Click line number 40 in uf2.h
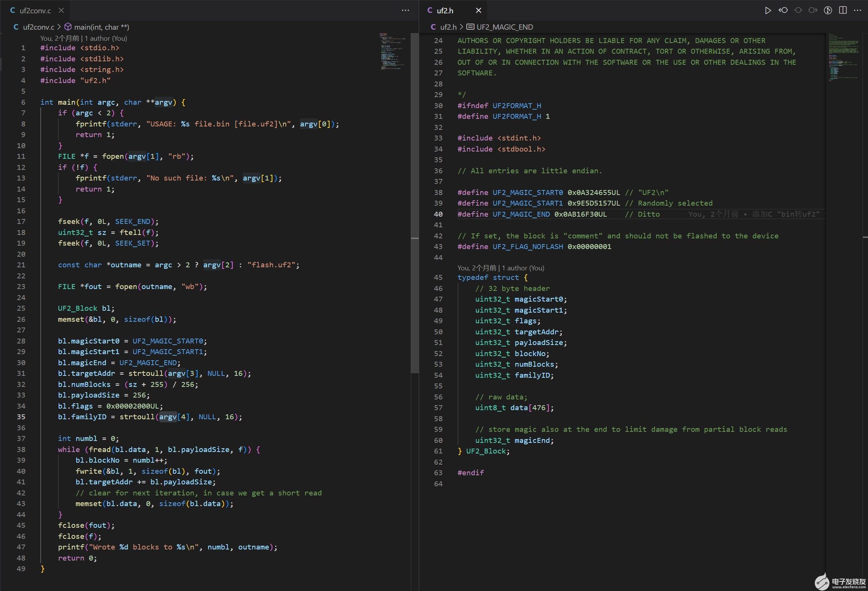868x591 pixels. click(x=438, y=214)
